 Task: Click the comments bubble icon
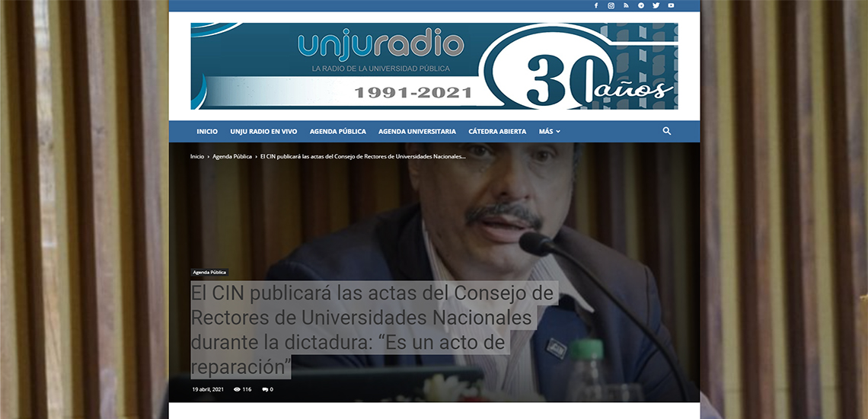pyautogui.click(x=265, y=389)
